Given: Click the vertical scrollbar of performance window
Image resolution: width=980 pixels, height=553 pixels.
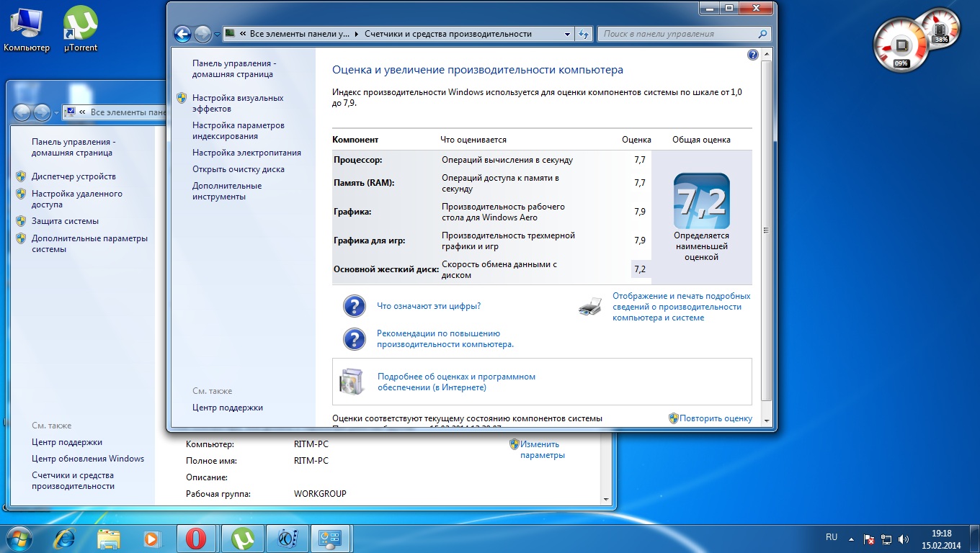Looking at the screenshot, I should pyautogui.click(x=766, y=230).
